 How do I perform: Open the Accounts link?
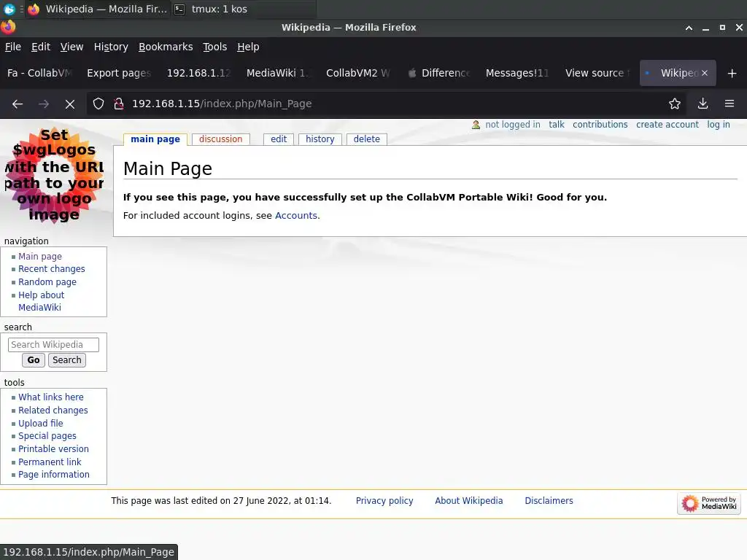296,216
